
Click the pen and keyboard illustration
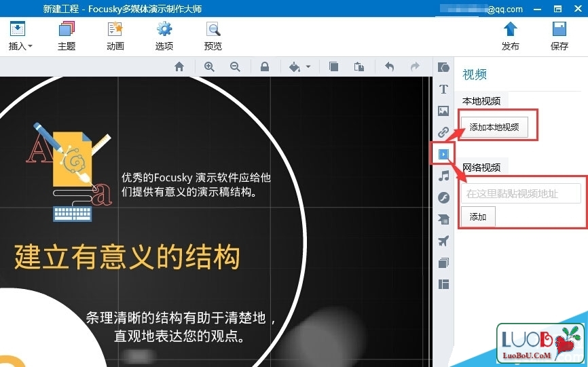click(x=69, y=172)
